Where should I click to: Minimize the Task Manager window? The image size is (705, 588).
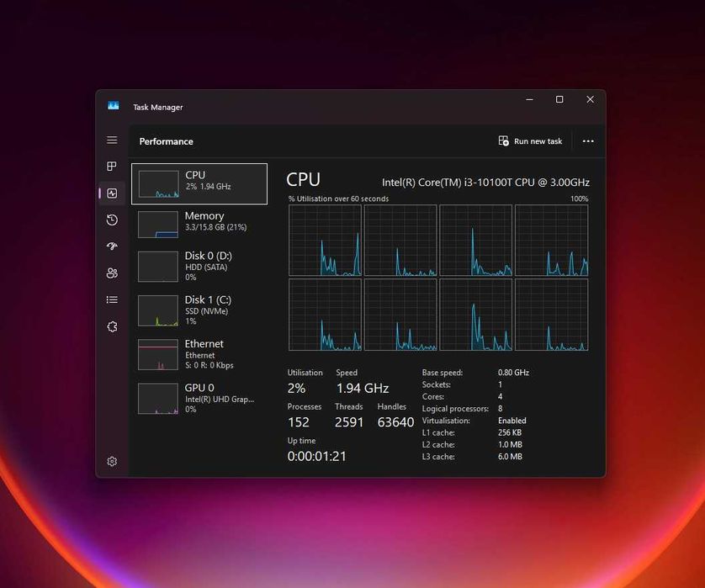click(x=530, y=99)
